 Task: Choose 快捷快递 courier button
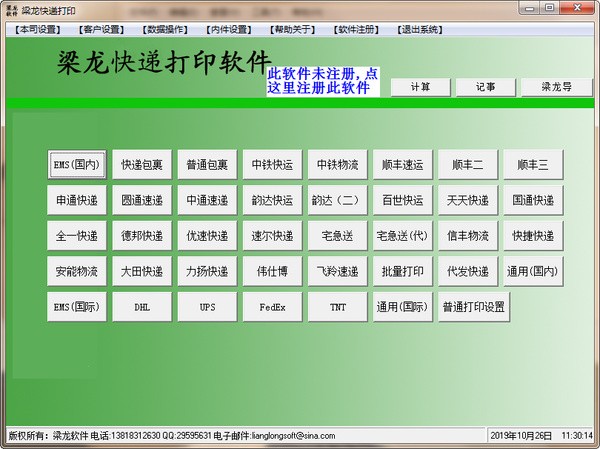(533, 236)
